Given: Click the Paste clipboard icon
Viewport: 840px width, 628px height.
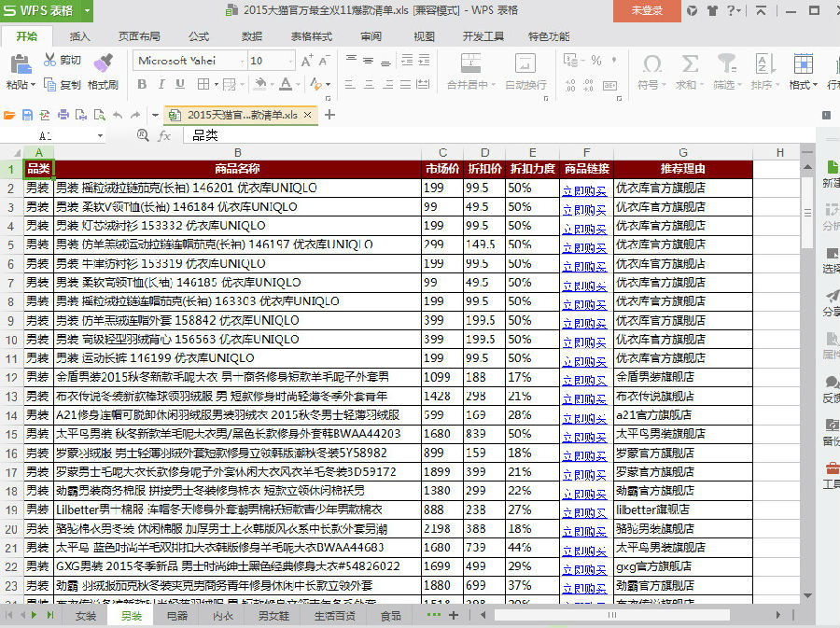Looking at the screenshot, I should [21, 63].
